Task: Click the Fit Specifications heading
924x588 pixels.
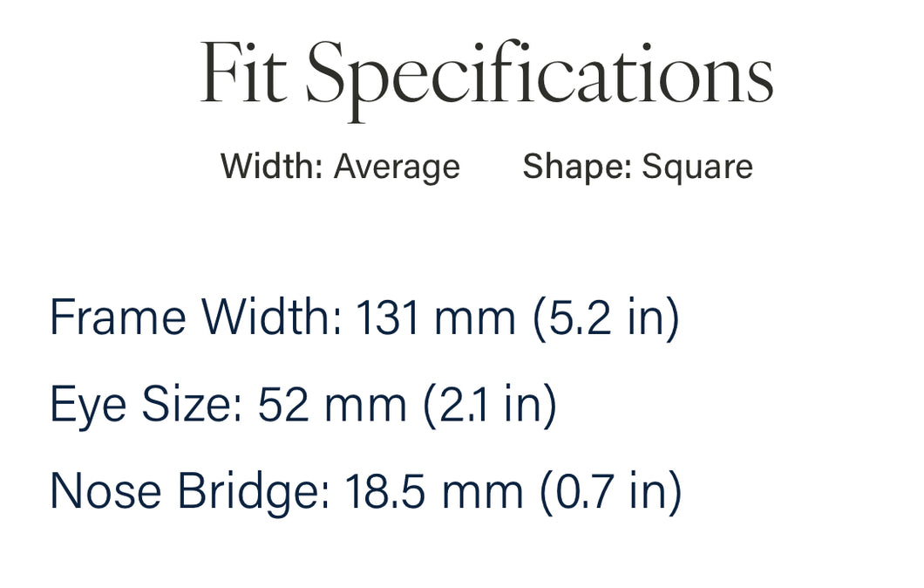Action: pyautogui.click(x=486, y=79)
